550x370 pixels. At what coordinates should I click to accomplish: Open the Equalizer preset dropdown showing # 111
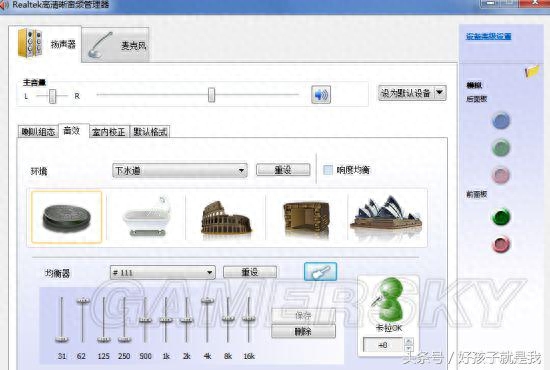(163, 273)
